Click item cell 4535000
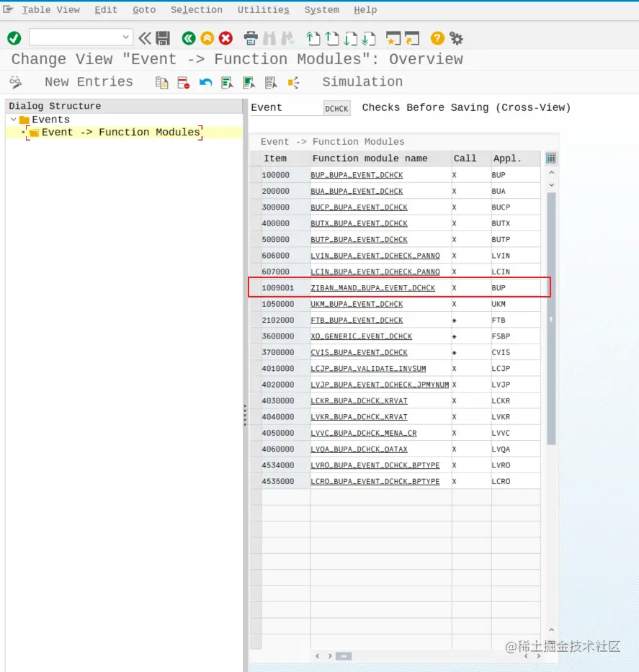639x672 pixels. point(286,481)
